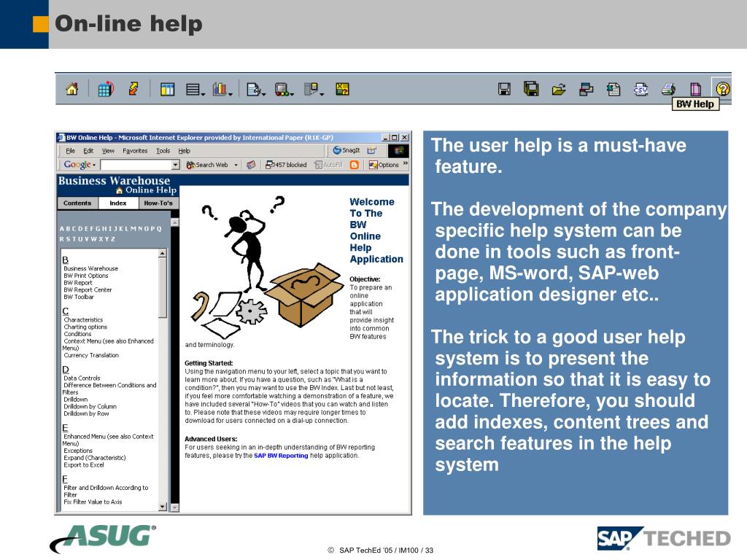This screenshot has width=747, height=560.
Task: Open the File menu in Internet Explorer
Action: click(71, 151)
